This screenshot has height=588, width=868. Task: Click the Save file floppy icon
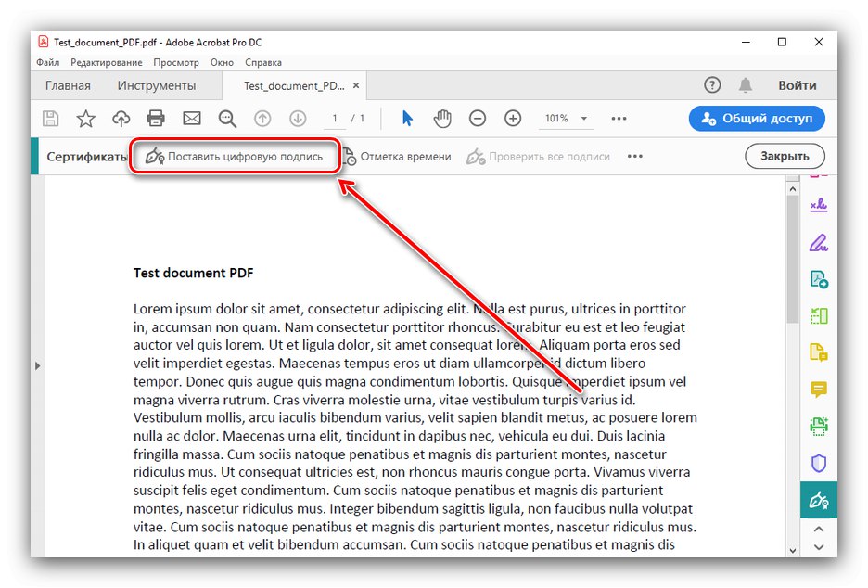(x=50, y=119)
